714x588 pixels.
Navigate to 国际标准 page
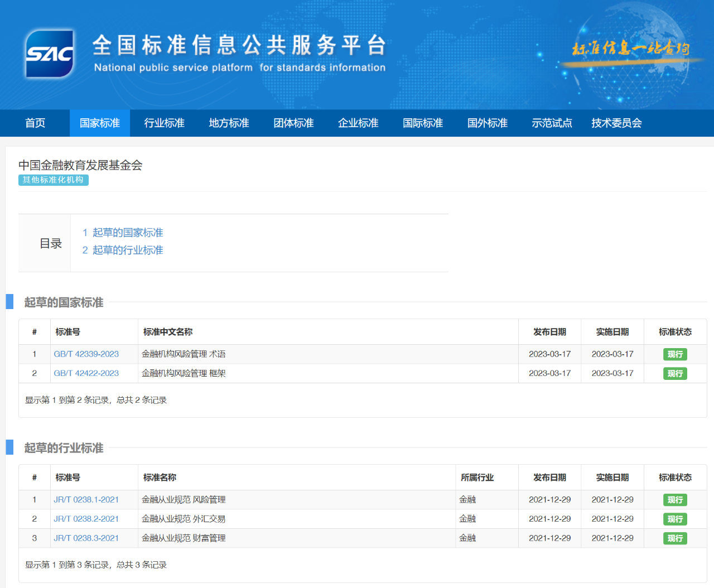tap(423, 123)
